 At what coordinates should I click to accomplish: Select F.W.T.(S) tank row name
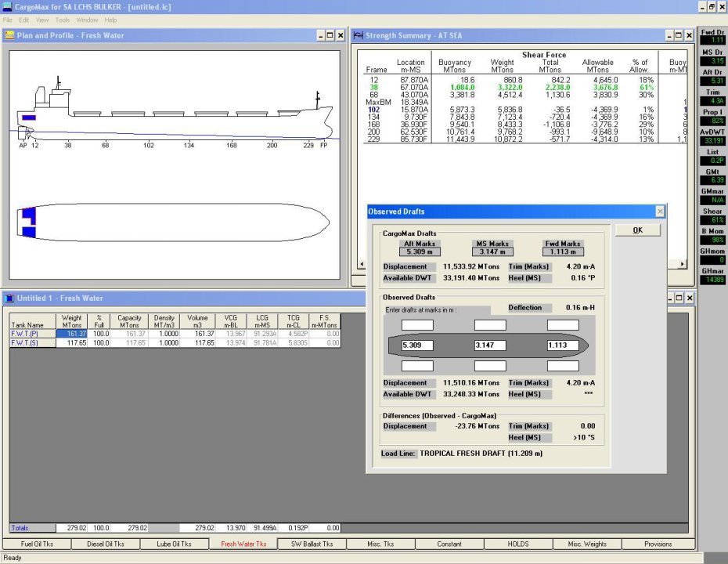point(33,343)
